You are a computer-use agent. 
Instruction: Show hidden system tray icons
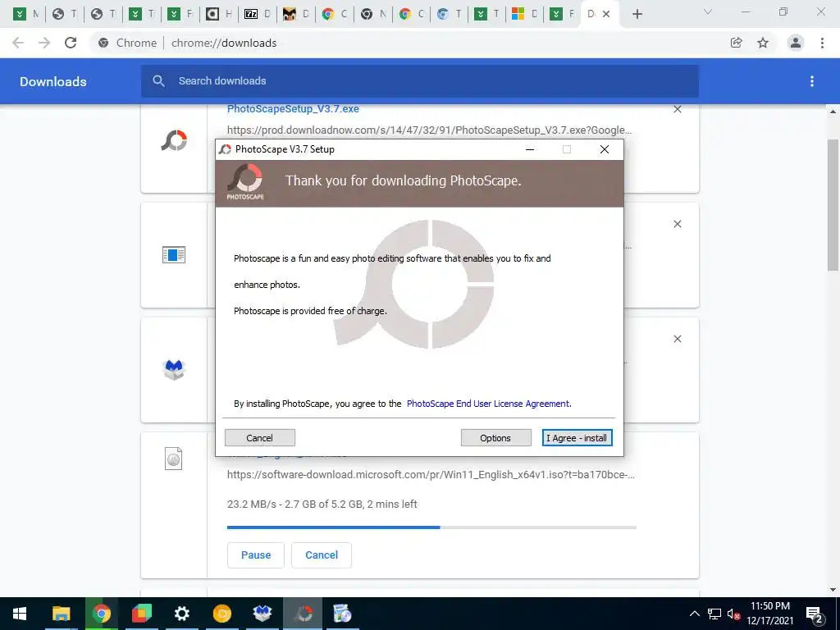click(x=694, y=614)
